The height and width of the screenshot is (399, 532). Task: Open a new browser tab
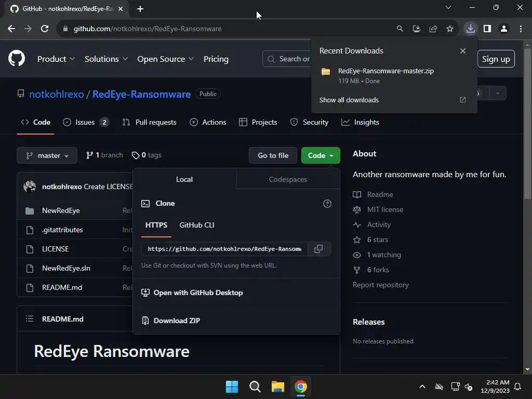[x=140, y=9]
